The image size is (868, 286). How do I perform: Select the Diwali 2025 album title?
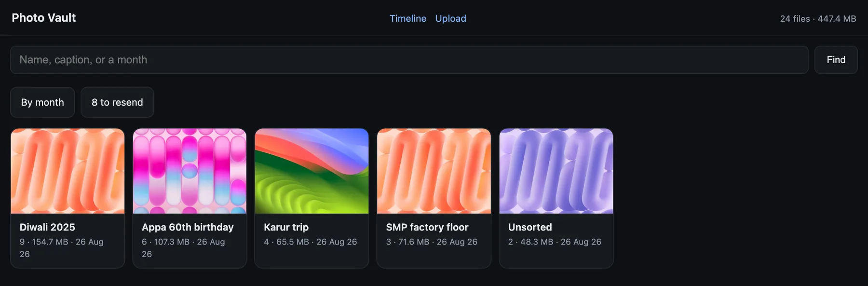click(x=47, y=227)
